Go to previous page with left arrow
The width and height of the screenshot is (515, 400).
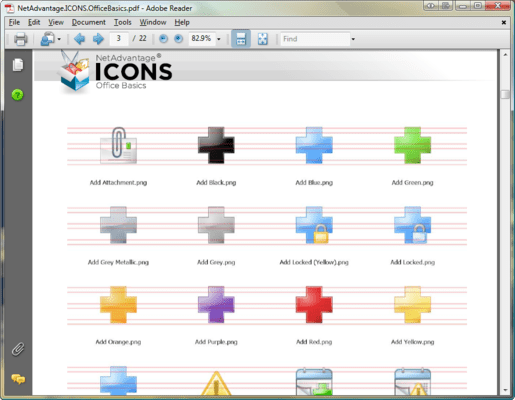(x=79, y=39)
